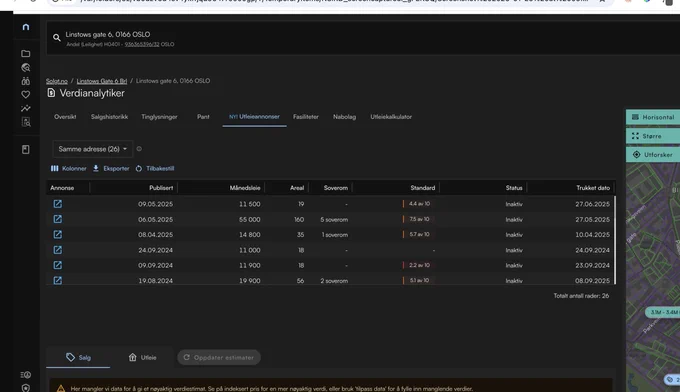Sort by the Soverom column header
Screen dimensions: 680x392
click(336, 188)
